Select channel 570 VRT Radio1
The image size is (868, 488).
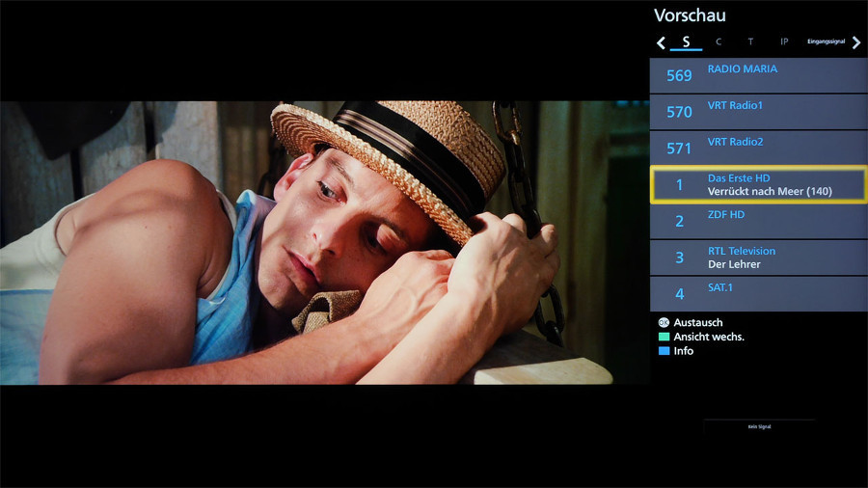tap(758, 112)
